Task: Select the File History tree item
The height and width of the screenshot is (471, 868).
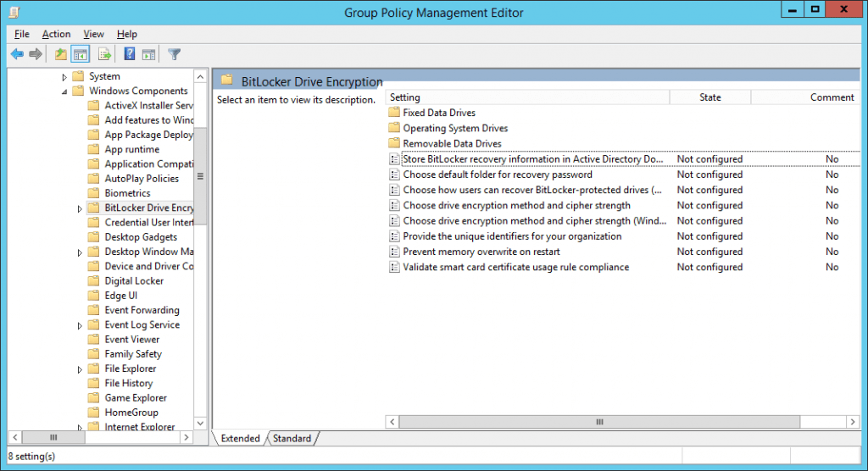Action: click(129, 383)
